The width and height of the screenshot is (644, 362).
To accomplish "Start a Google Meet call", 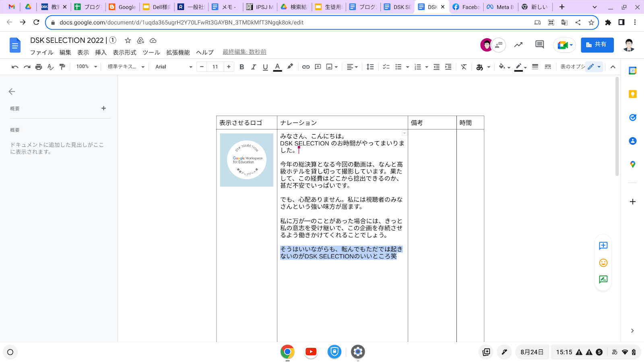I will pos(564,45).
